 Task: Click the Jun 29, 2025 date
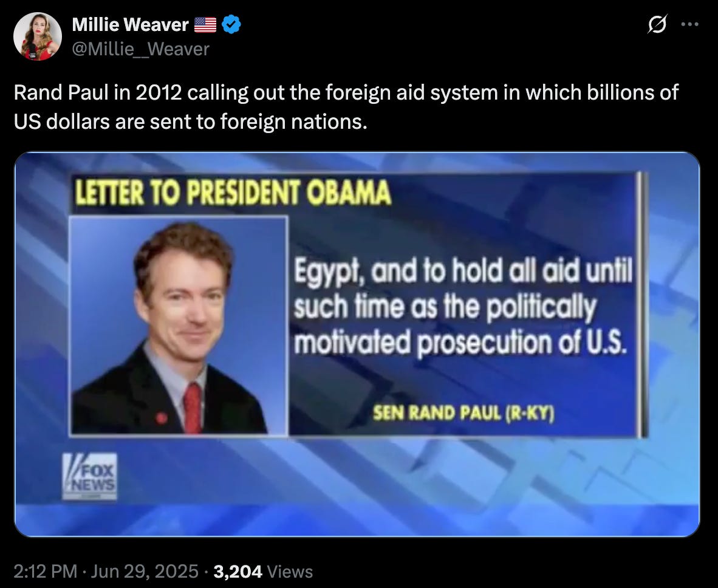(x=145, y=572)
